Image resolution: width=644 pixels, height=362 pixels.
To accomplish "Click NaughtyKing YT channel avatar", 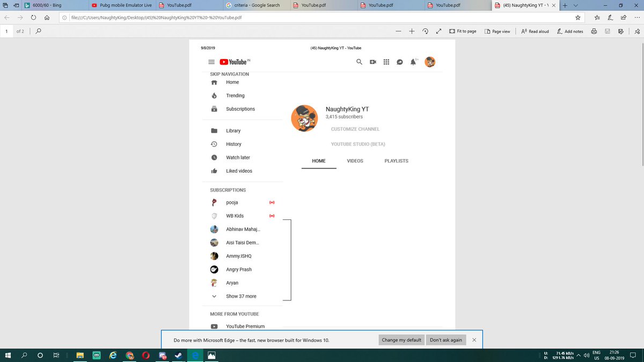I will click(304, 118).
